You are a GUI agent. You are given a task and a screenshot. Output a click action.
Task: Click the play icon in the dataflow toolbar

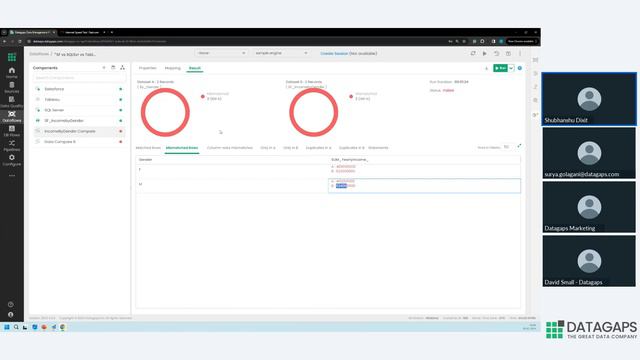pos(484,53)
